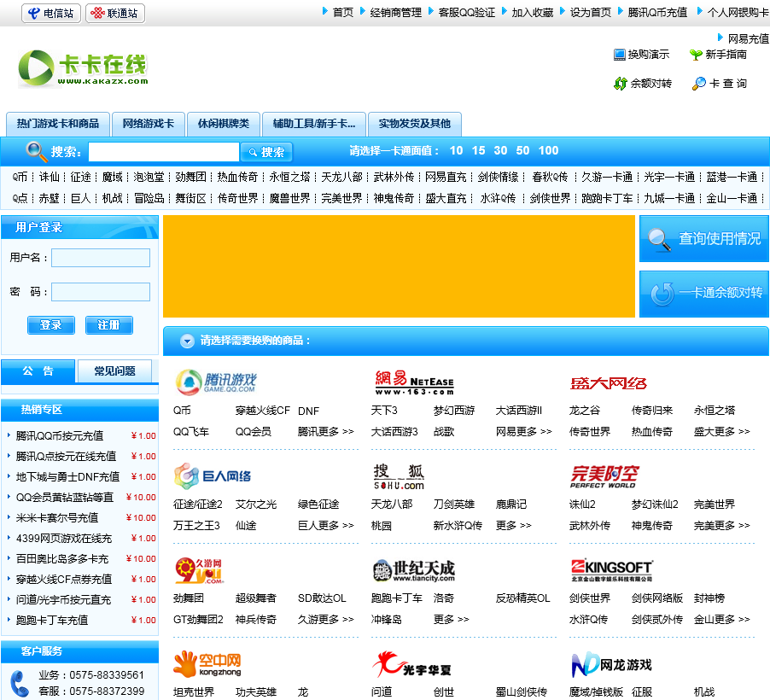
Task: Click the 盛大网络 logo
Action: click(x=609, y=383)
